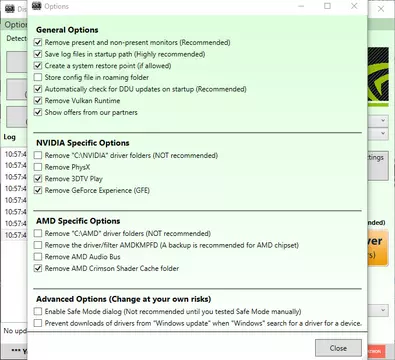Click the DDU icon in Options title bar
Viewport: 395px width, 360px height.
click(x=37, y=6)
